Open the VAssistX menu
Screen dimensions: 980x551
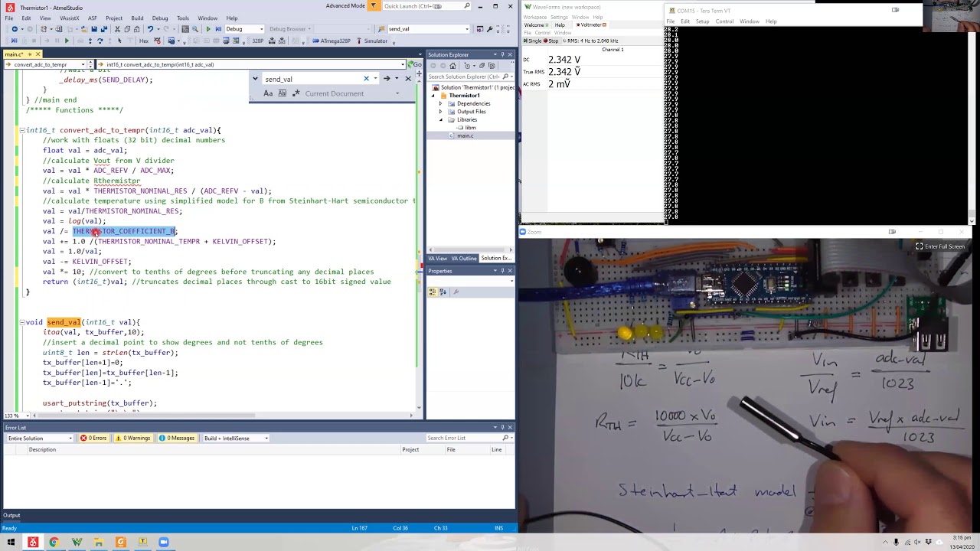(69, 18)
